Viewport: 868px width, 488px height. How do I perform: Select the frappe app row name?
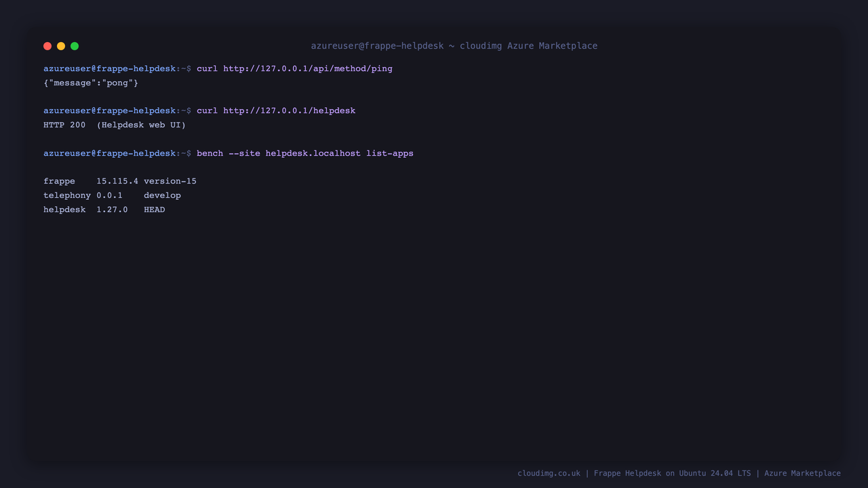(59, 181)
